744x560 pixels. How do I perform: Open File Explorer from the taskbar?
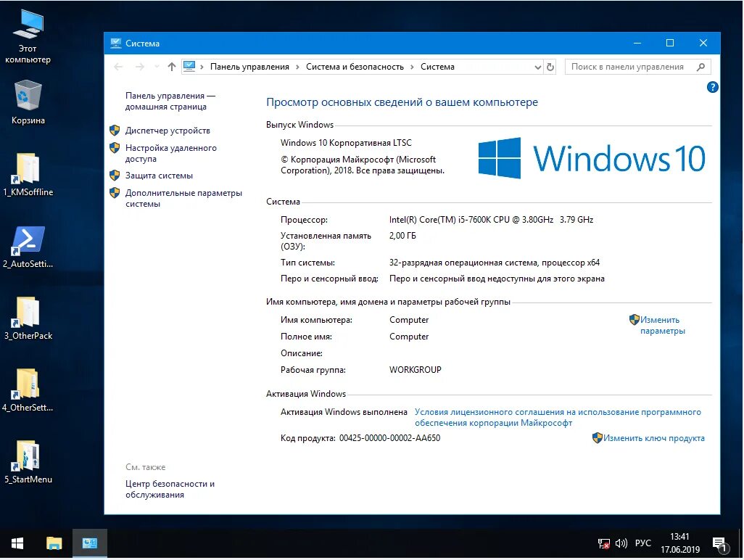(52, 543)
